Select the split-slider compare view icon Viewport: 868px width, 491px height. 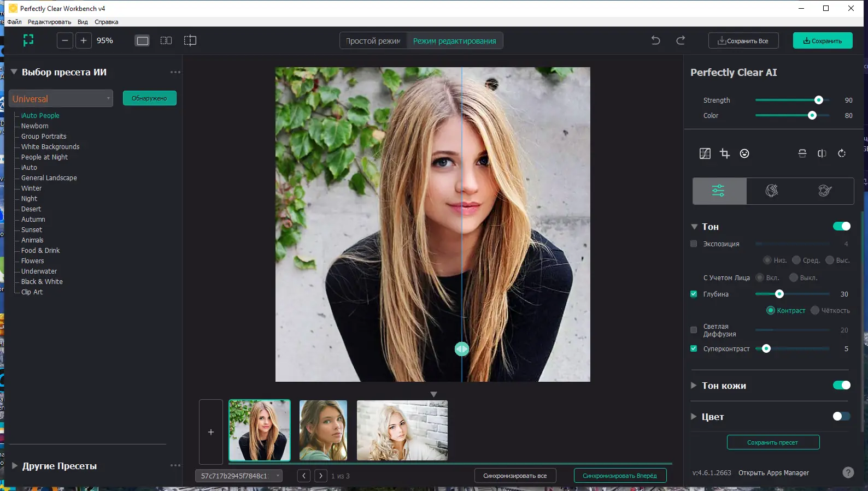click(x=190, y=40)
